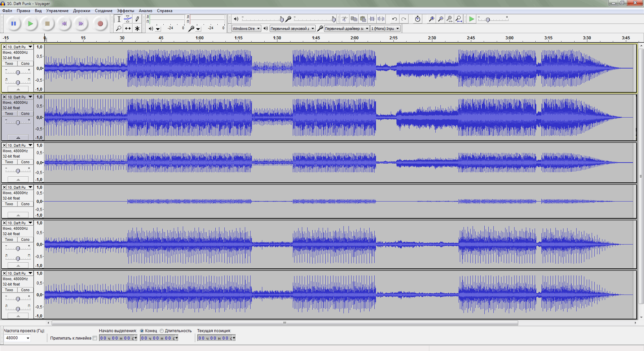The width and height of the screenshot is (644, 351).
Task: Click the Paste toolbar icon
Action: tap(363, 19)
